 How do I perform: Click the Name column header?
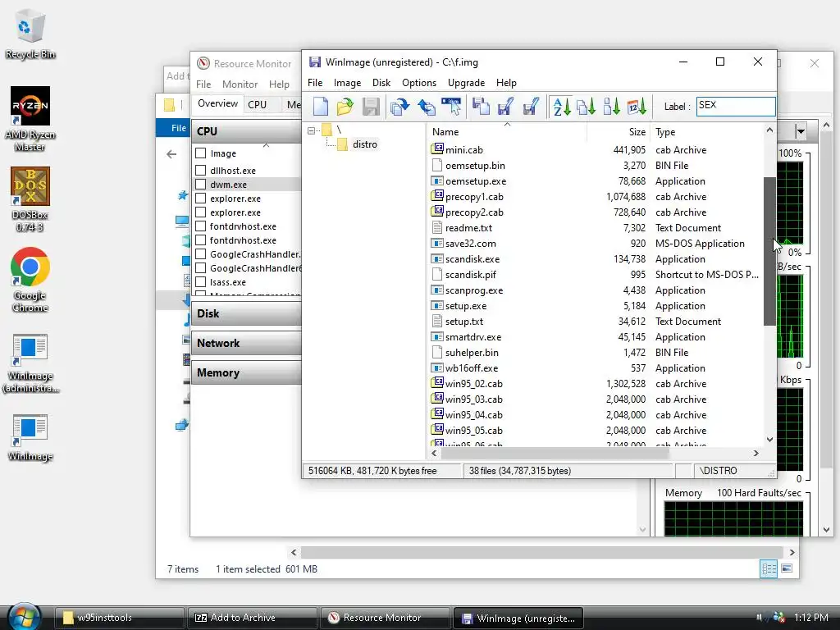(507, 132)
